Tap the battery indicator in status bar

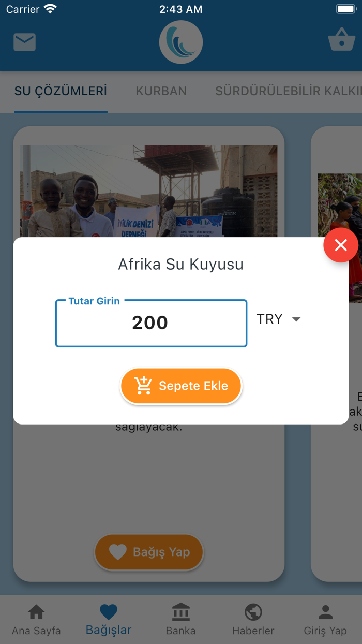(345, 9)
